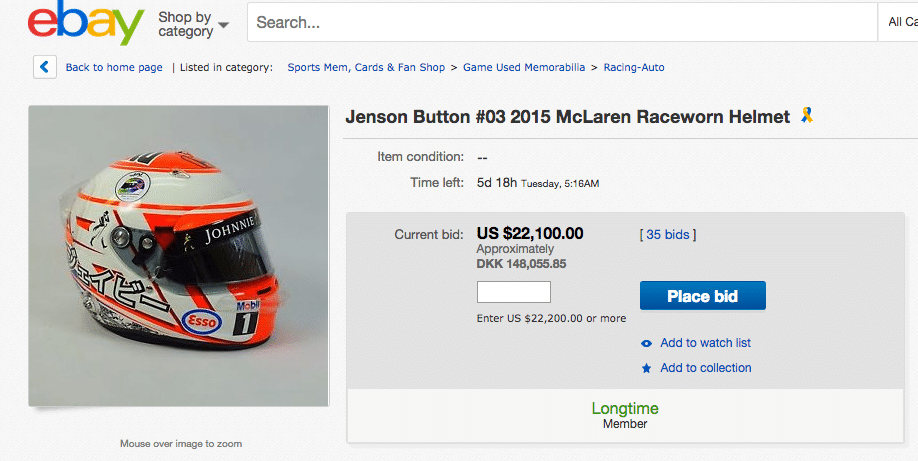Click the Add to watch list text link
The image size is (918, 461).
(705, 343)
